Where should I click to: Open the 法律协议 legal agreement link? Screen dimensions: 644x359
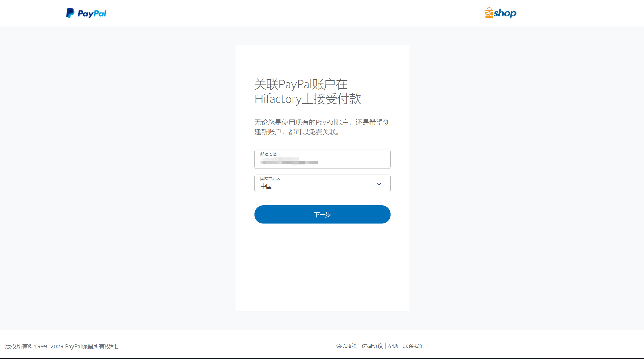pyautogui.click(x=372, y=346)
